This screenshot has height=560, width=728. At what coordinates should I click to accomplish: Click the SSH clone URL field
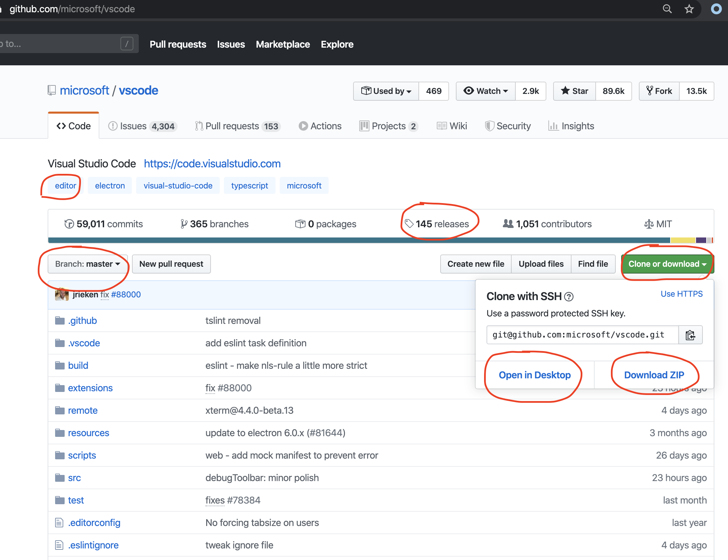click(x=582, y=335)
